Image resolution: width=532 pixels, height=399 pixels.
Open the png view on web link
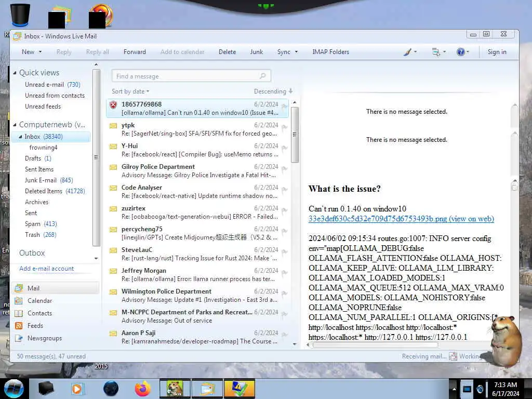point(401,219)
